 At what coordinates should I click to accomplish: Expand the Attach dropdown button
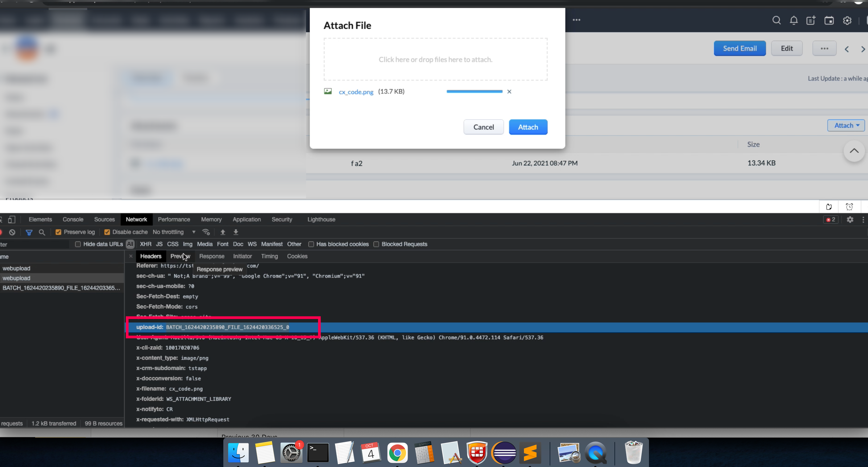point(846,125)
